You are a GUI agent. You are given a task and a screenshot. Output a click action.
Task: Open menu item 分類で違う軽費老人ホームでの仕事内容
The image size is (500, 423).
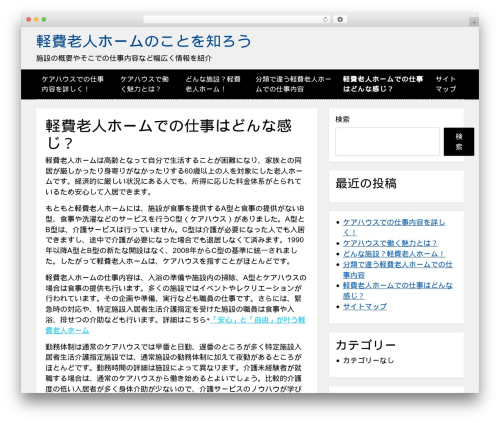point(293,84)
